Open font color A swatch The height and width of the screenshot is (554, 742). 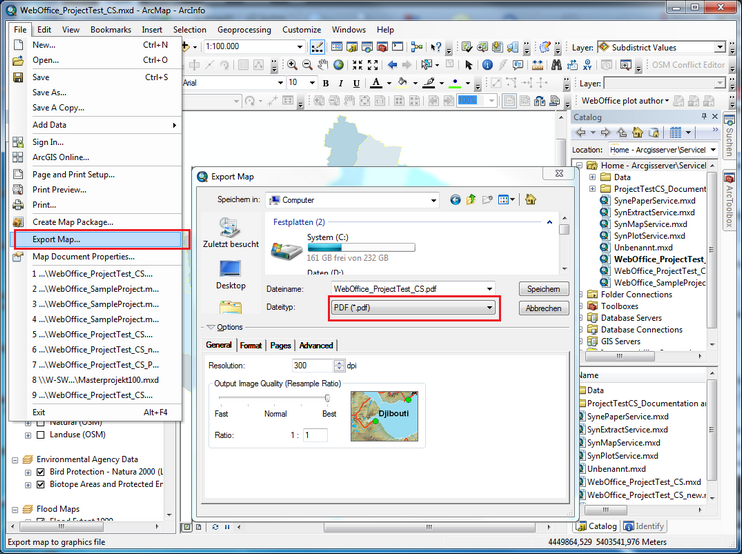376,83
